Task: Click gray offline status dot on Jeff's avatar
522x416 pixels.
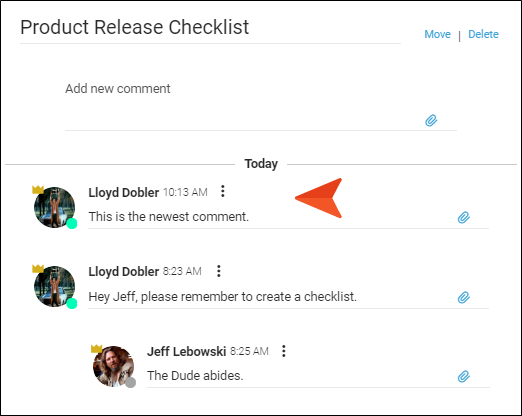Action: (x=130, y=382)
